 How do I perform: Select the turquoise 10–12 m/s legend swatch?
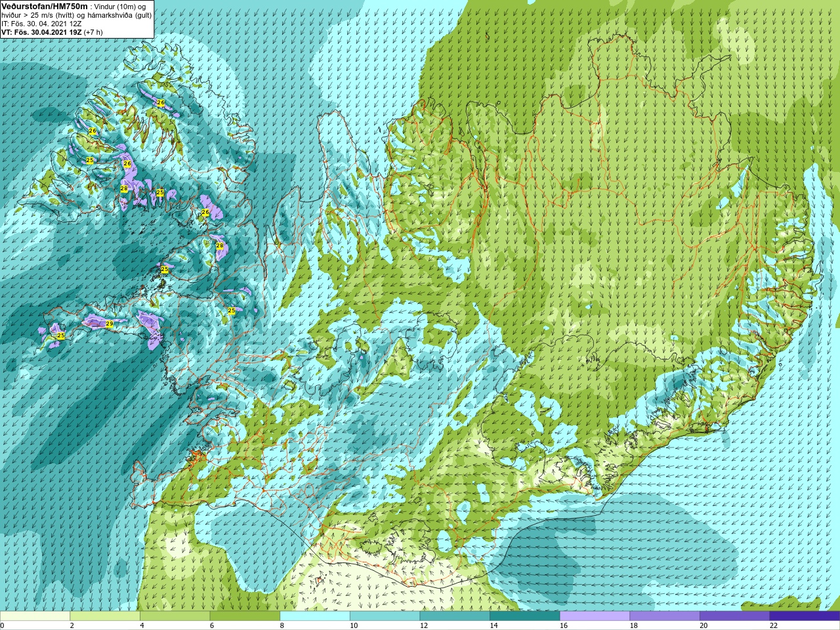[385, 616]
